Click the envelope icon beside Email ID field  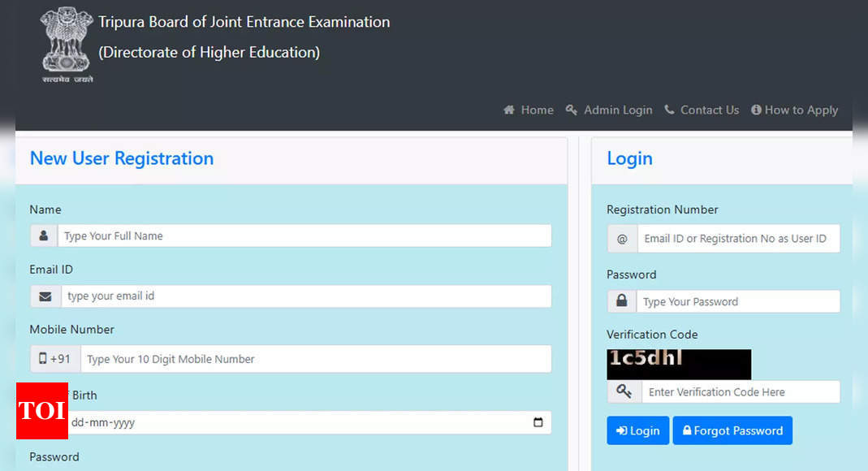pos(45,296)
